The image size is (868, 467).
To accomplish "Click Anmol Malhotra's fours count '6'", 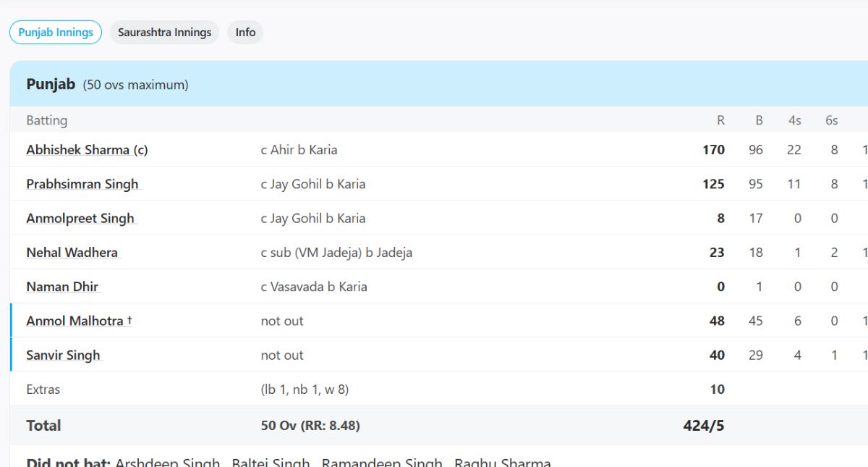I will [x=798, y=321].
